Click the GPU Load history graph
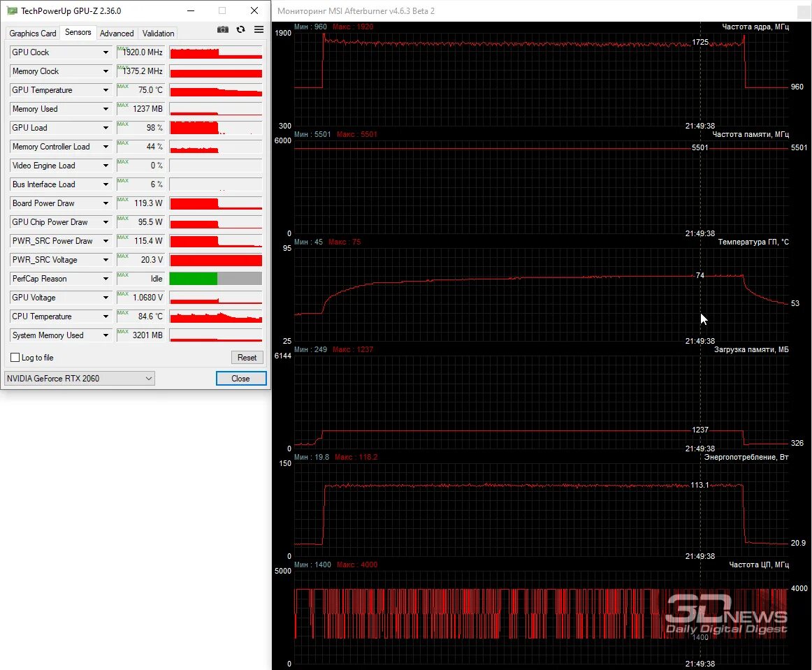 point(215,128)
